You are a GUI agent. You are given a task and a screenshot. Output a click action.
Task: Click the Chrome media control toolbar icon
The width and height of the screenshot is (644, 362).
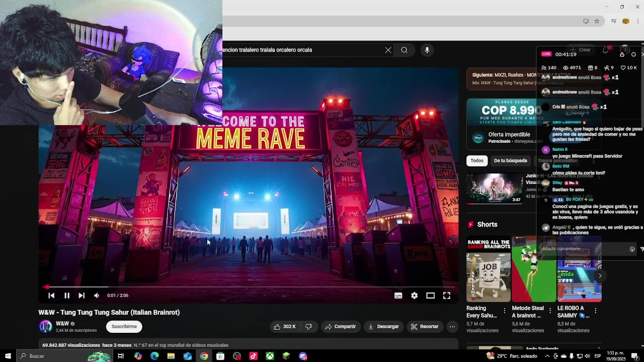613,21
